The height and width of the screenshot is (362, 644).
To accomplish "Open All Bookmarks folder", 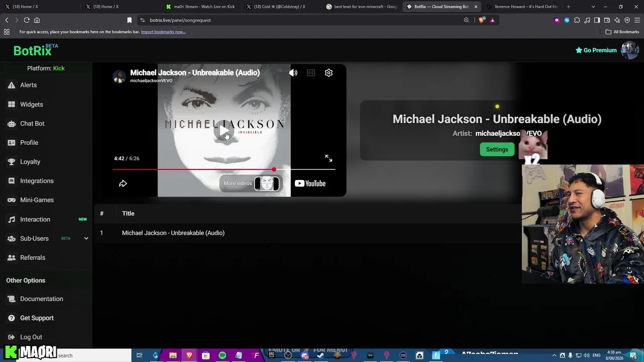I will tap(622, 32).
